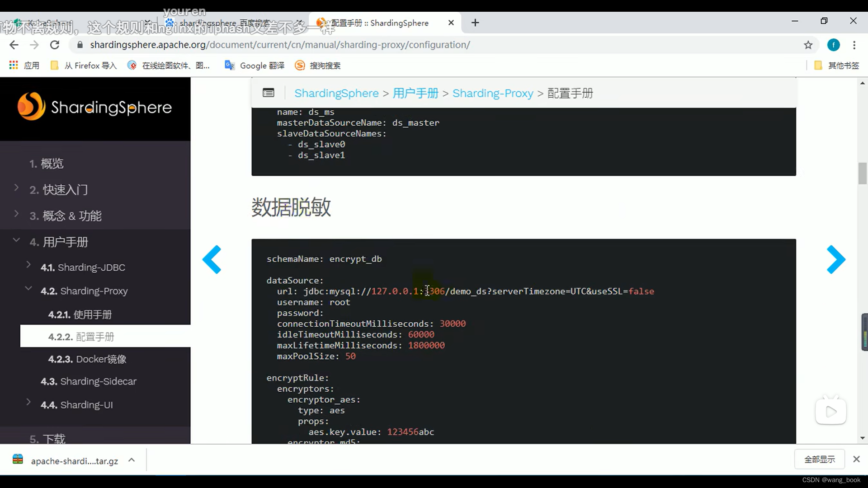Click the browser forward arrow

click(34, 45)
